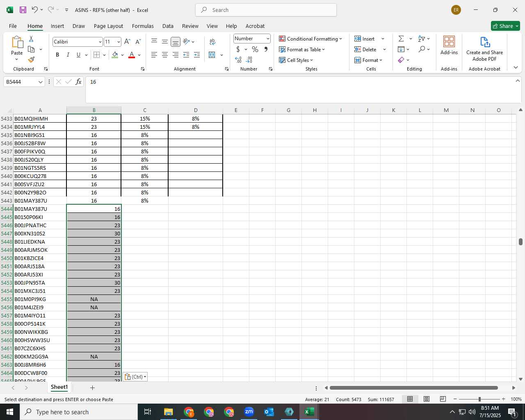Click the AutoSum sigma icon

click(401, 39)
